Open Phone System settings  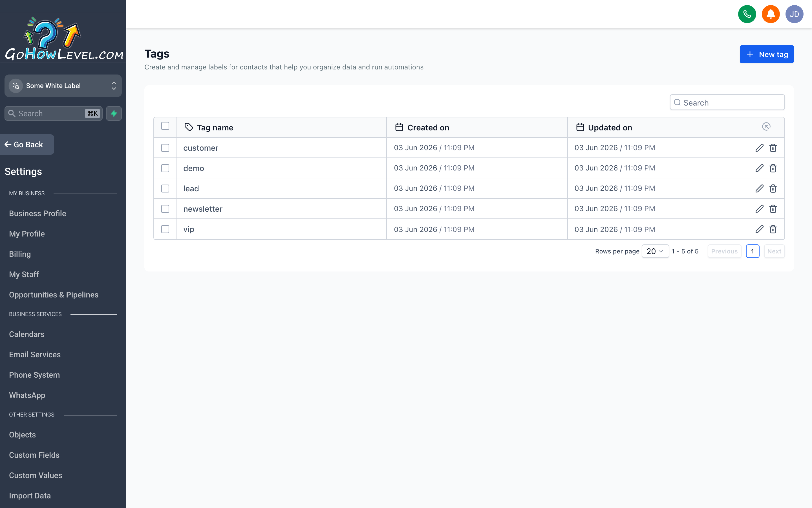[34, 375]
